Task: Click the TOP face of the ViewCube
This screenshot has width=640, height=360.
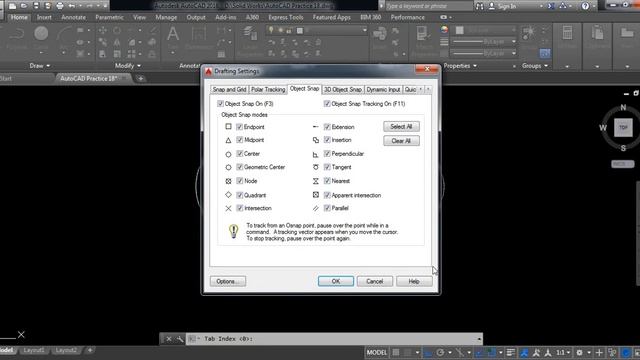Action: click(623, 128)
